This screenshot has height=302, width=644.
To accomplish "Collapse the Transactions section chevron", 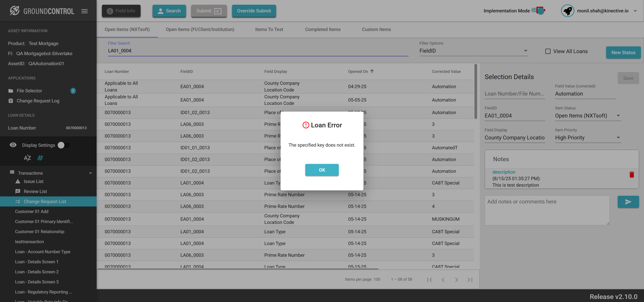I will point(91,173).
